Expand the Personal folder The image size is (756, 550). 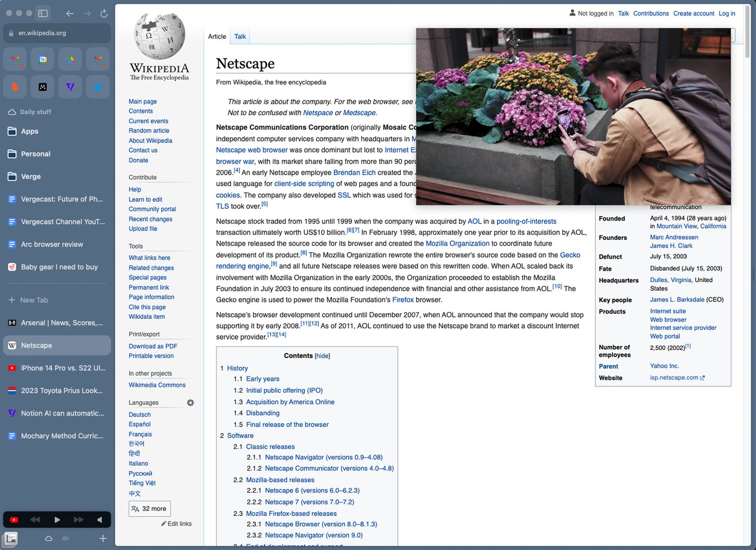tap(35, 154)
